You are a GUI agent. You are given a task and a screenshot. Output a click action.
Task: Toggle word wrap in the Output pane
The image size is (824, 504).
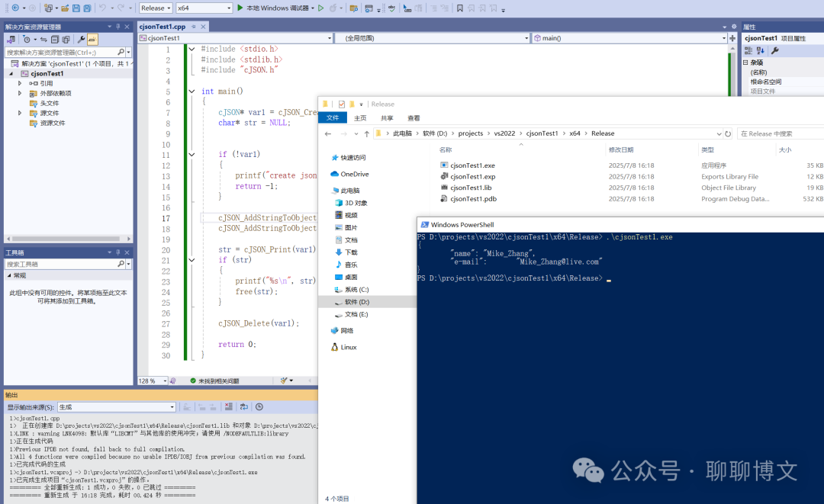click(245, 407)
